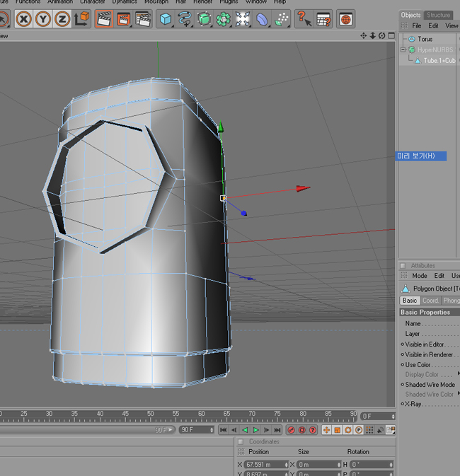
Task: Toggle the X axis lock
Action: coord(23,19)
